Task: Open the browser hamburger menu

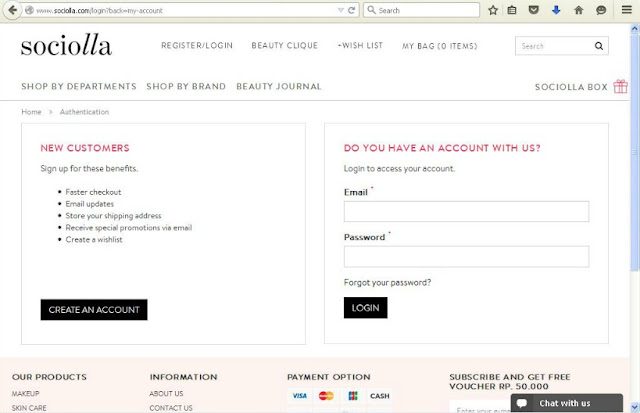Action: 627,9
